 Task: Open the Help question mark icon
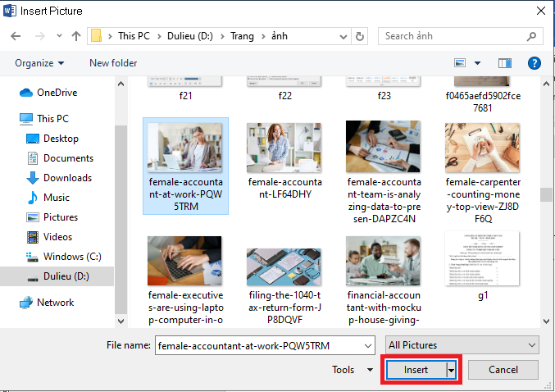tap(534, 63)
